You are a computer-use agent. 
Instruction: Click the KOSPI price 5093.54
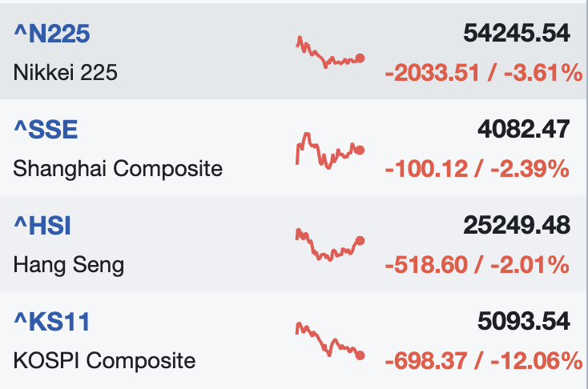[523, 322]
